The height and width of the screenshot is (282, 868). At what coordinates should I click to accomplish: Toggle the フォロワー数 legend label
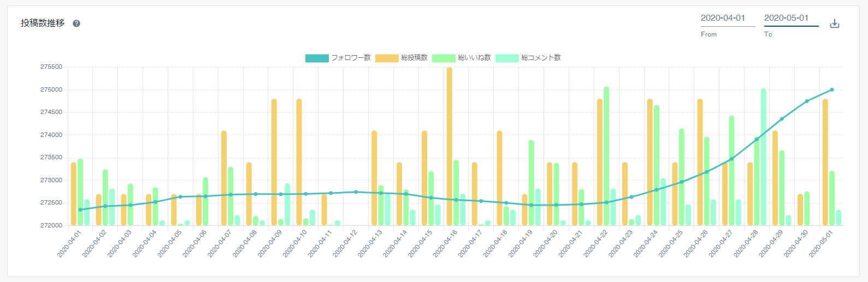click(x=351, y=58)
